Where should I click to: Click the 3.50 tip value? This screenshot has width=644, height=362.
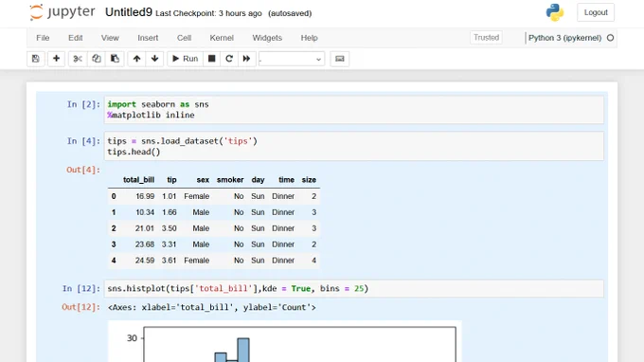170,228
